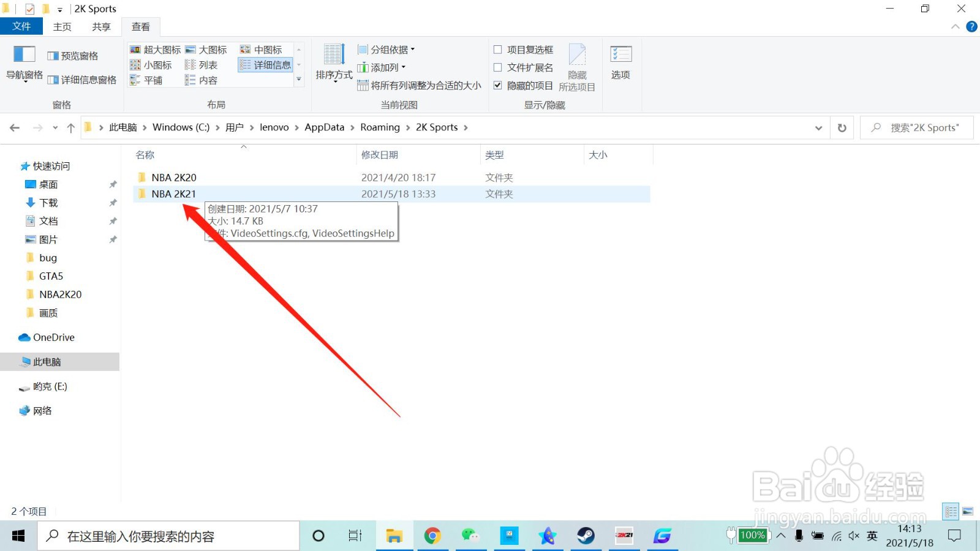Open the 分组依据 group by dropdown
The width and height of the screenshot is (980, 551).
click(x=386, y=50)
